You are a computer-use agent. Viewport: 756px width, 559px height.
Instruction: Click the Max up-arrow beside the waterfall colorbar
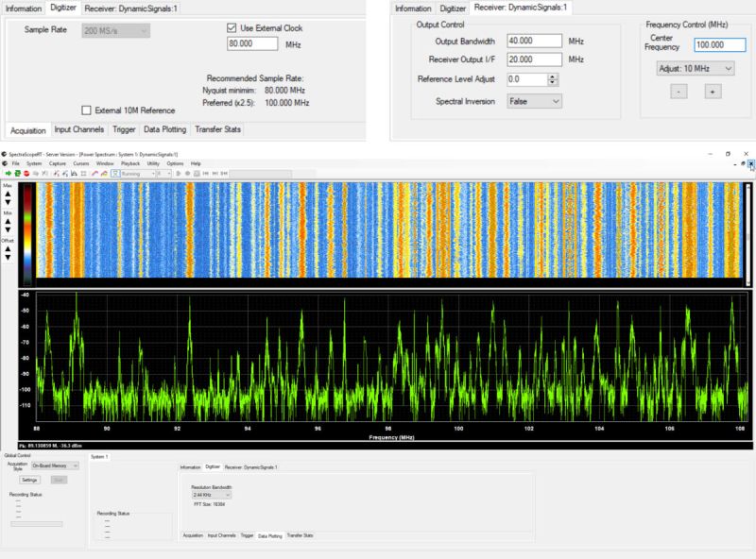click(7, 195)
